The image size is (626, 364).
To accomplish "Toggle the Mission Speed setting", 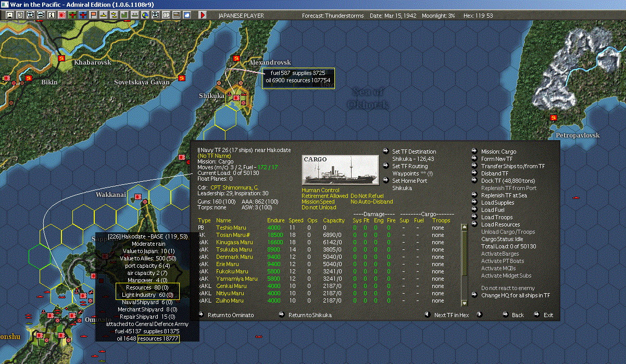I will click(319, 202).
